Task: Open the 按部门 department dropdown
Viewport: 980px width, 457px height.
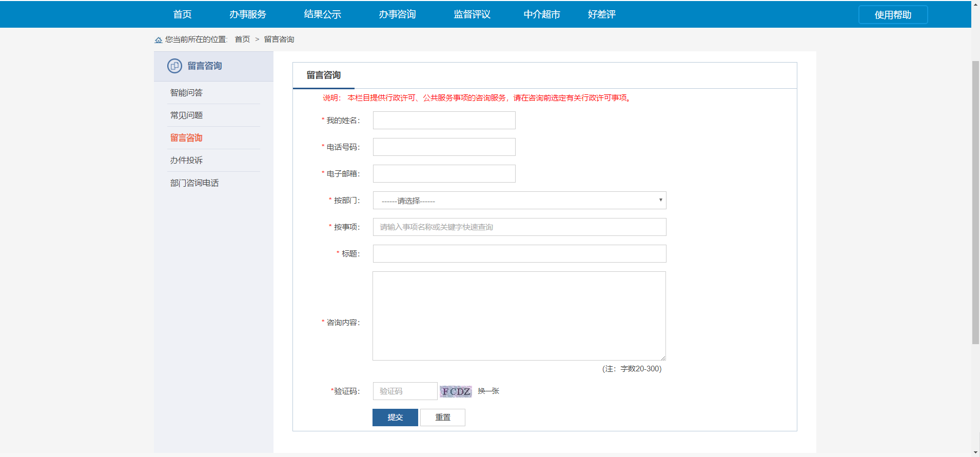Action: click(x=519, y=201)
